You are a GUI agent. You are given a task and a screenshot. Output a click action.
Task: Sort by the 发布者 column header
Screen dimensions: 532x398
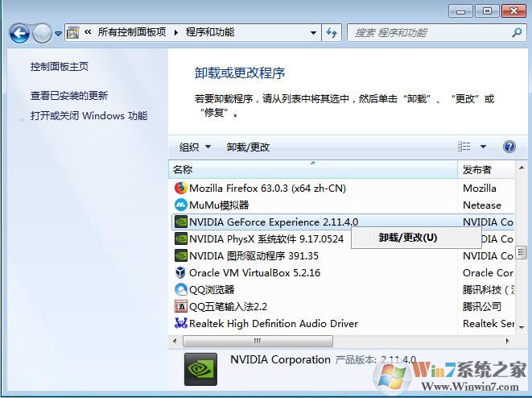tap(486, 169)
